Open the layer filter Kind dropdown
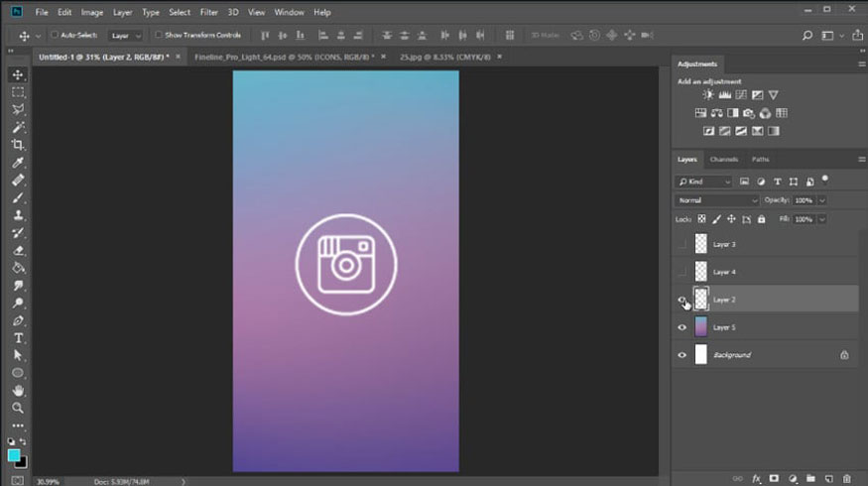 703,182
